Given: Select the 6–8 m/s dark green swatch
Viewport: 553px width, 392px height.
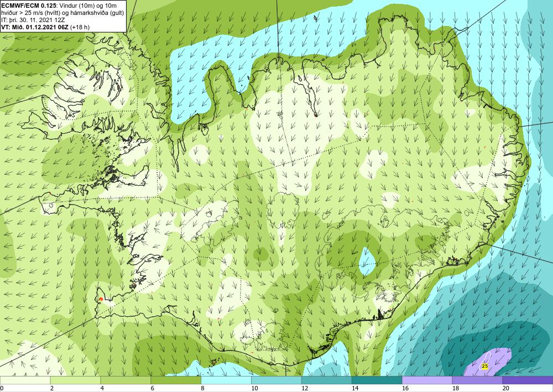Looking at the screenshot, I should pyautogui.click(x=176, y=380).
